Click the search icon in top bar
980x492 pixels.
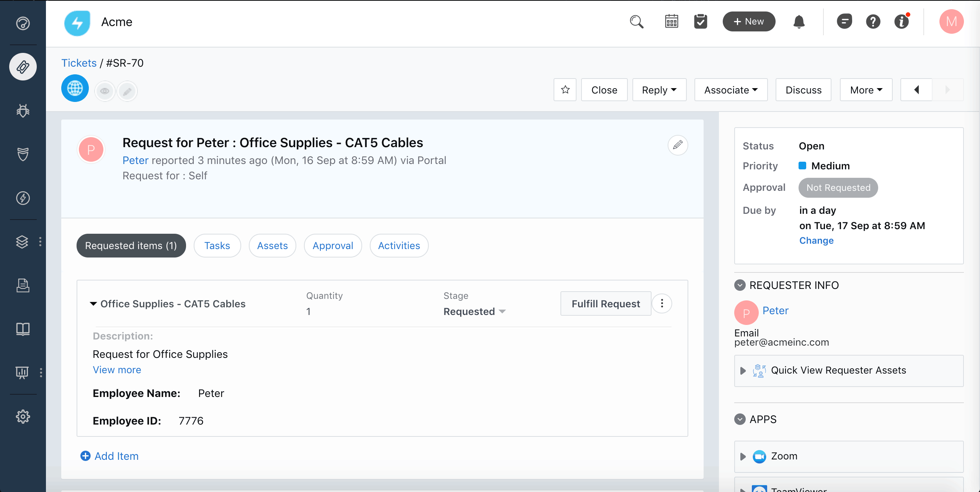636,21
